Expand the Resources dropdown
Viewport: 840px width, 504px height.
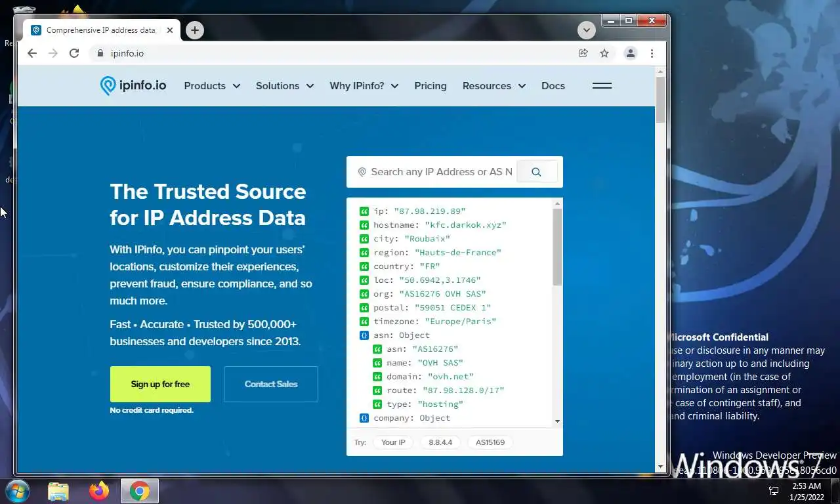coord(494,86)
